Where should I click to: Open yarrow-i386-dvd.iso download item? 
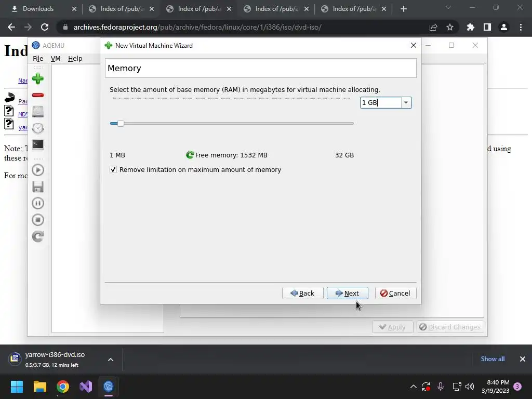pos(54,359)
